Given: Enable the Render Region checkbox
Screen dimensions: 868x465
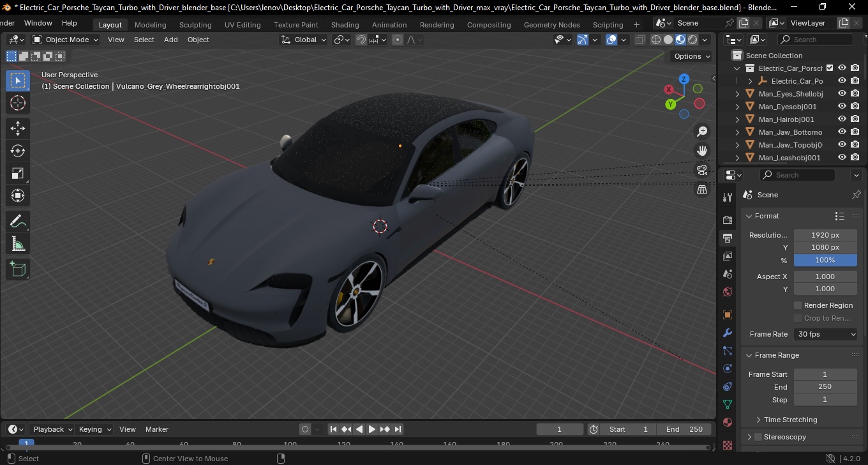Looking at the screenshot, I should click(798, 305).
